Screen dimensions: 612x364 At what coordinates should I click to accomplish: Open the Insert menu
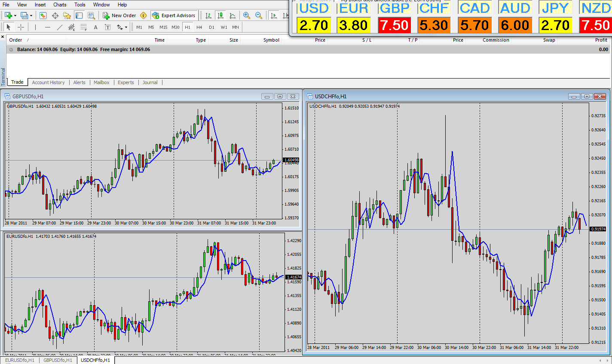point(40,5)
